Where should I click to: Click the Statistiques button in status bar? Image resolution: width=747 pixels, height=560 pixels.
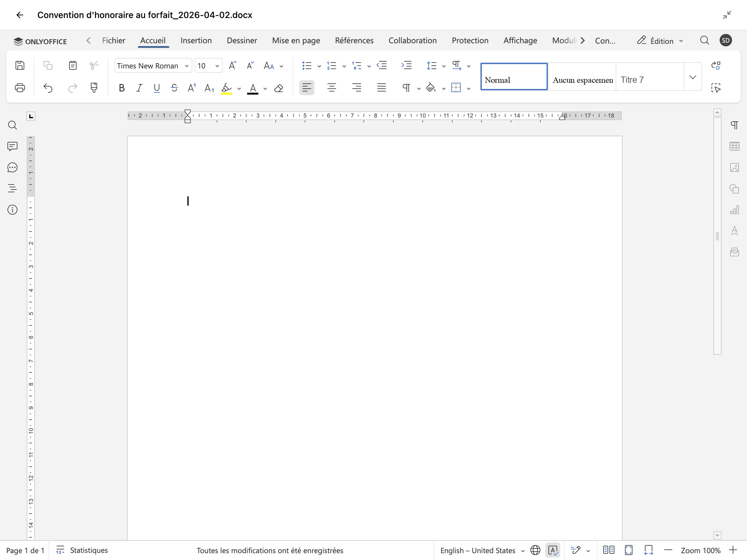click(82, 550)
